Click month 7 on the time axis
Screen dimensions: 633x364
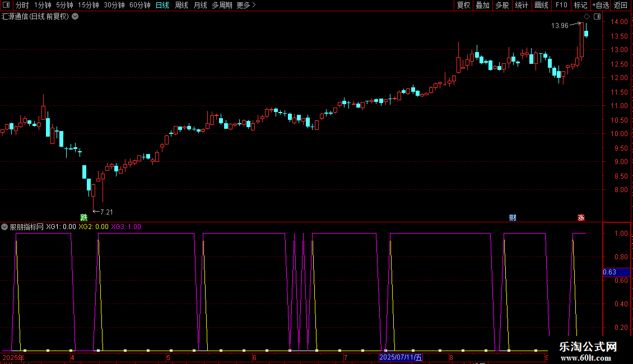(346, 357)
